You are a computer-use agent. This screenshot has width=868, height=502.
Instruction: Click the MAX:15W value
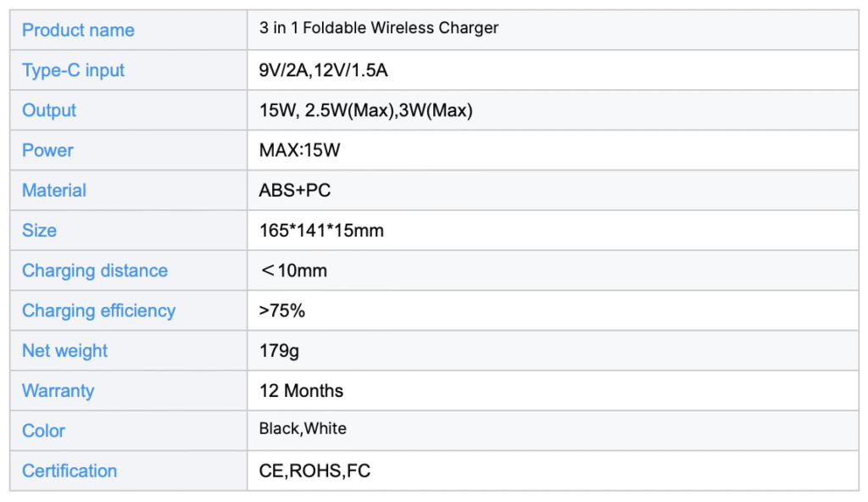tap(299, 150)
